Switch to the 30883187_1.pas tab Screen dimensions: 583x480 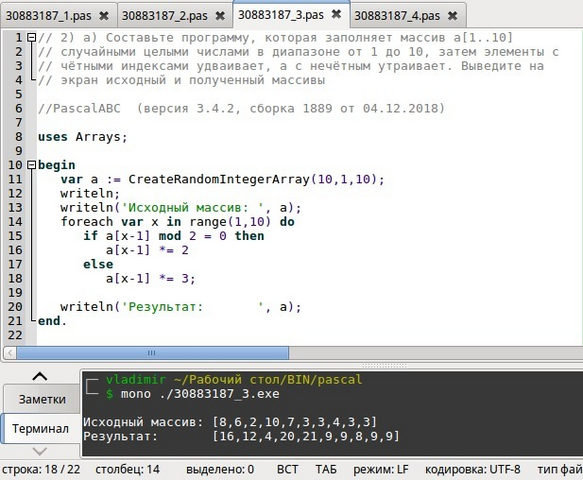(x=49, y=16)
